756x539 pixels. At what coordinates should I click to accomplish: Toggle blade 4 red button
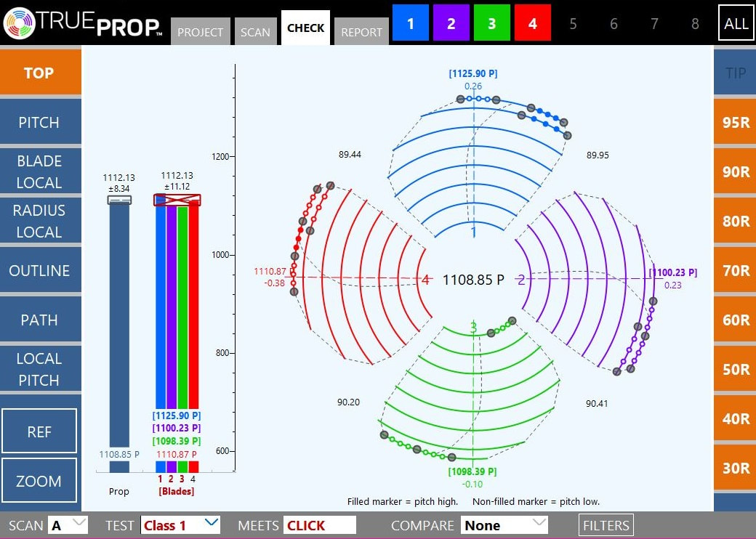[x=533, y=23]
